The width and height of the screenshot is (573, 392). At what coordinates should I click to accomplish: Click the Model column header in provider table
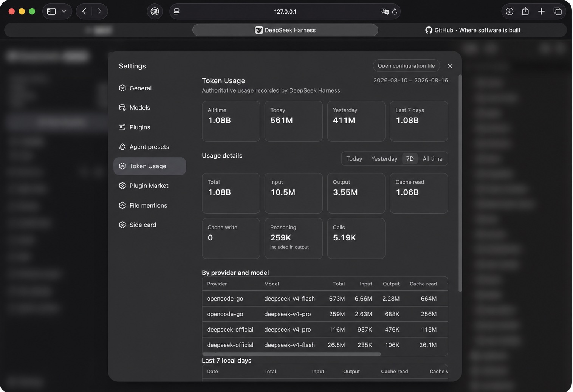pos(271,284)
